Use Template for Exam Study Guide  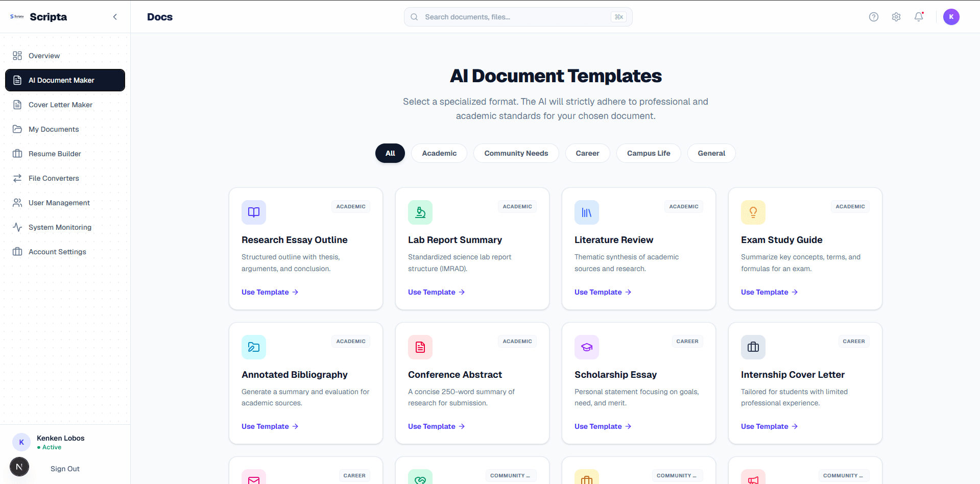click(769, 292)
